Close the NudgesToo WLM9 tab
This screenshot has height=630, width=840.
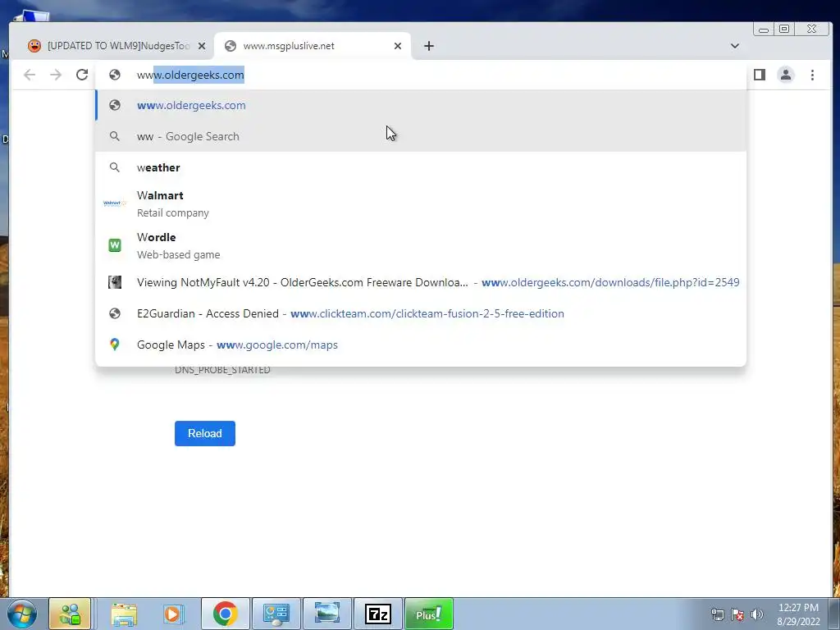point(202,46)
